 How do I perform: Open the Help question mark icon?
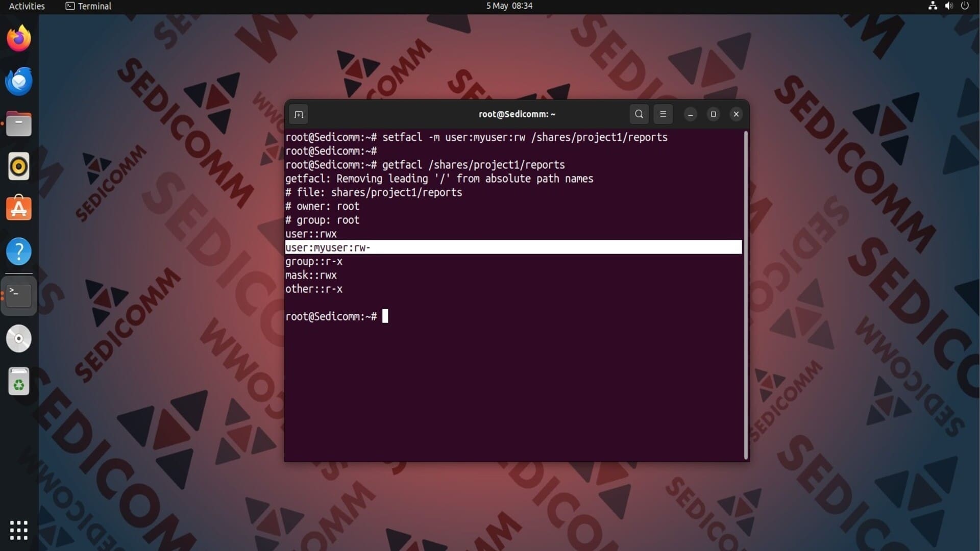pos(19,252)
